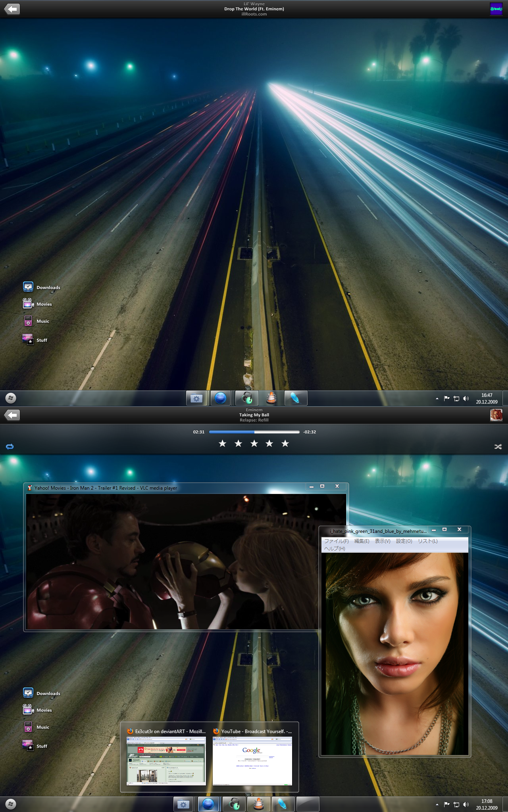Click the back arrow beside the Eminem track
Screen dimensions: 508x812
pos(12,415)
